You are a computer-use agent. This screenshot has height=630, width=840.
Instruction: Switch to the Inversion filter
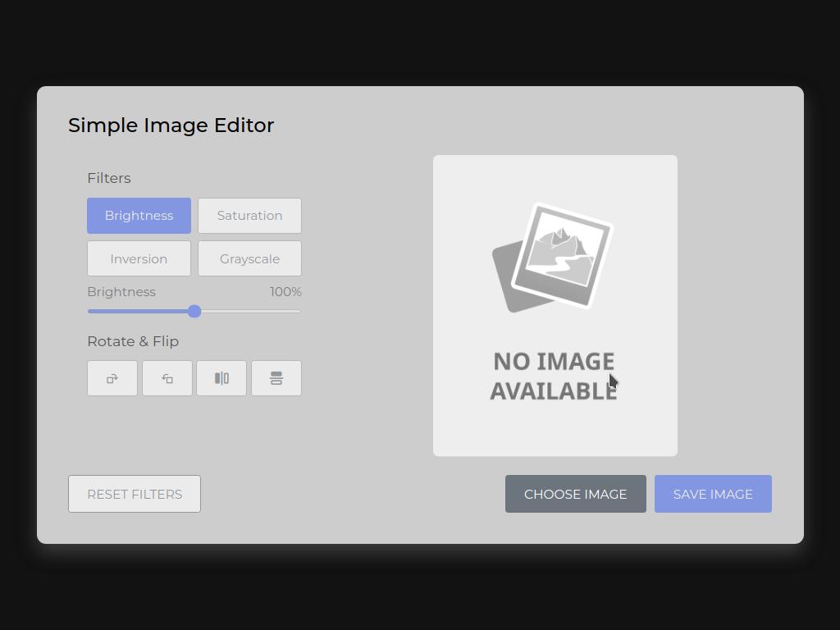[x=139, y=259]
